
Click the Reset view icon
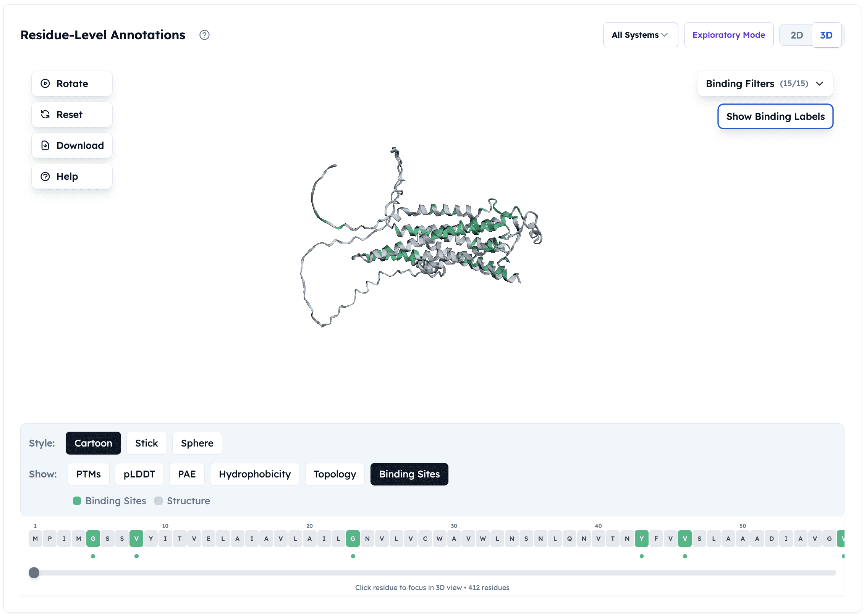(45, 114)
